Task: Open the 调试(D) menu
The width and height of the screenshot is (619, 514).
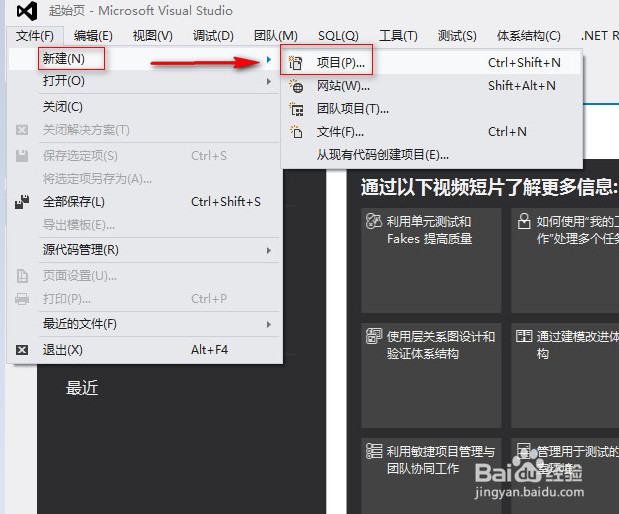Action: click(213, 36)
